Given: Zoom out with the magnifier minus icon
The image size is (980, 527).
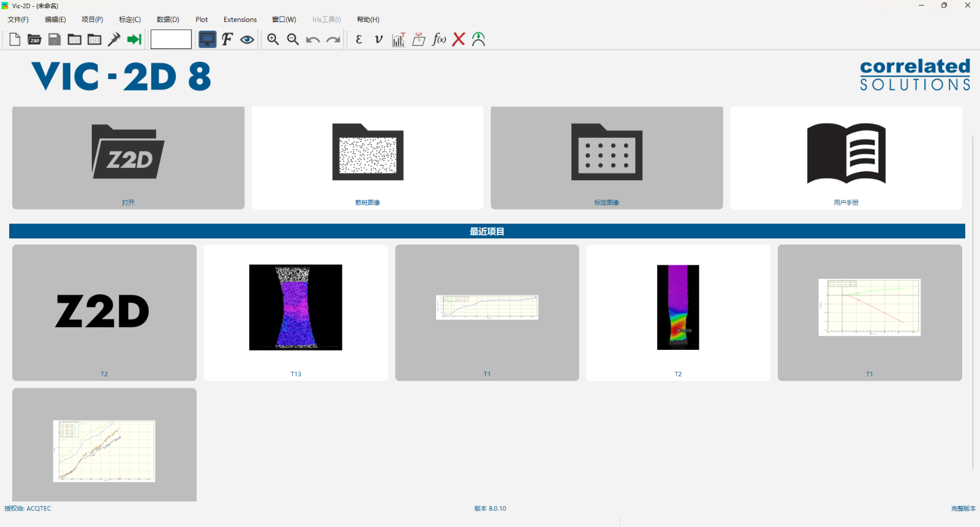Looking at the screenshot, I should [x=293, y=39].
